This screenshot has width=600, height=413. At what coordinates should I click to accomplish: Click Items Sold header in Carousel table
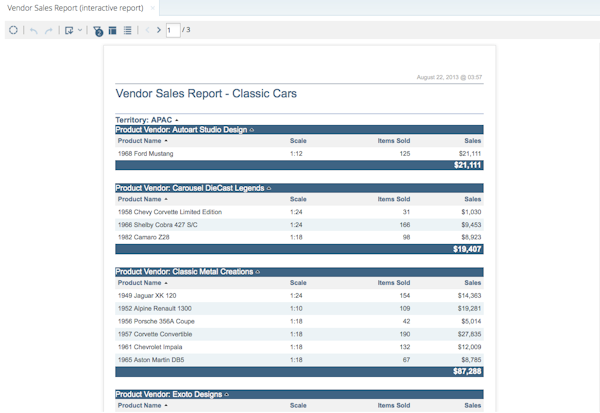point(394,199)
